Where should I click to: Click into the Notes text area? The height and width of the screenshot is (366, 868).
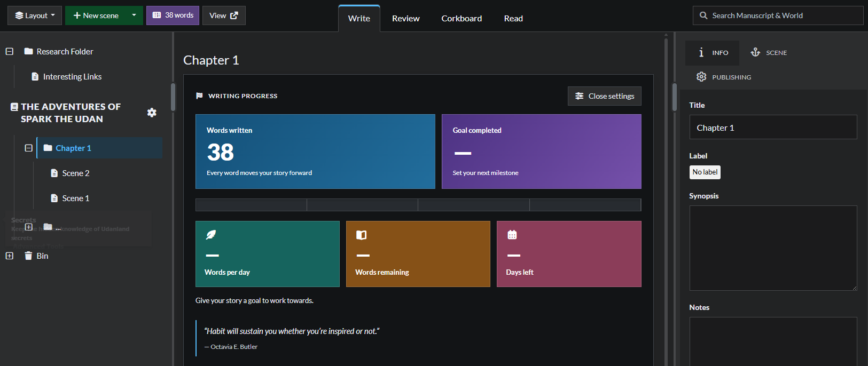[773, 341]
